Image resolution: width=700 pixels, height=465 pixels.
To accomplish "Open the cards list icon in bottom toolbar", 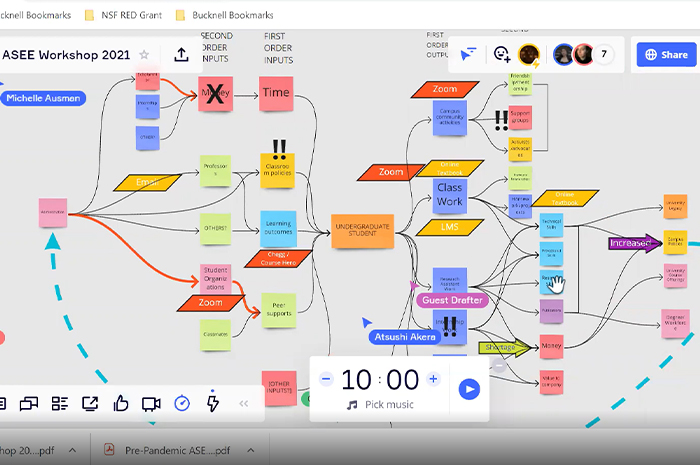I will point(59,404).
